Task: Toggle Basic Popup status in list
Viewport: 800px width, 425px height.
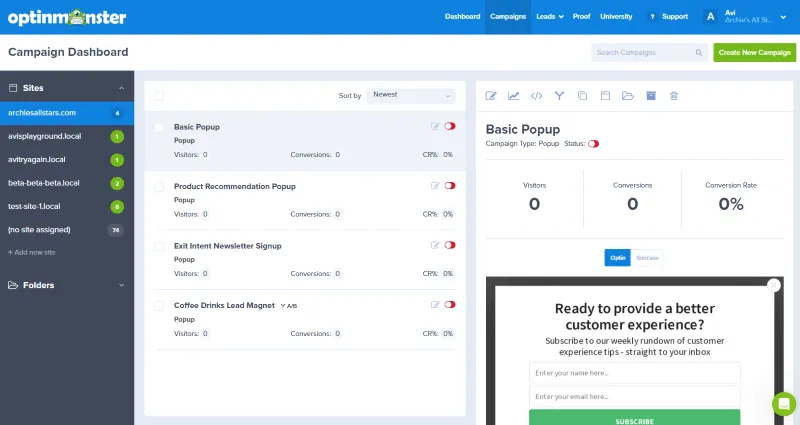Action: 450,126
